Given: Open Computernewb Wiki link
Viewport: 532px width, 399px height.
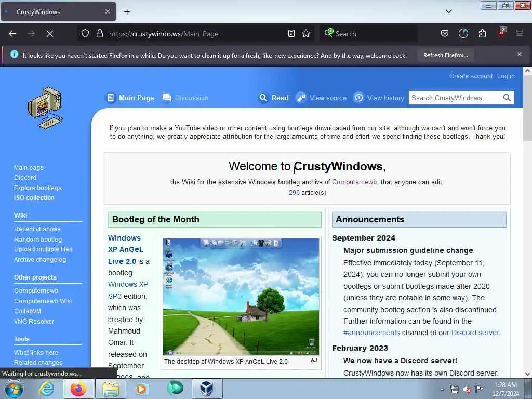Looking at the screenshot, I should coord(43,301).
